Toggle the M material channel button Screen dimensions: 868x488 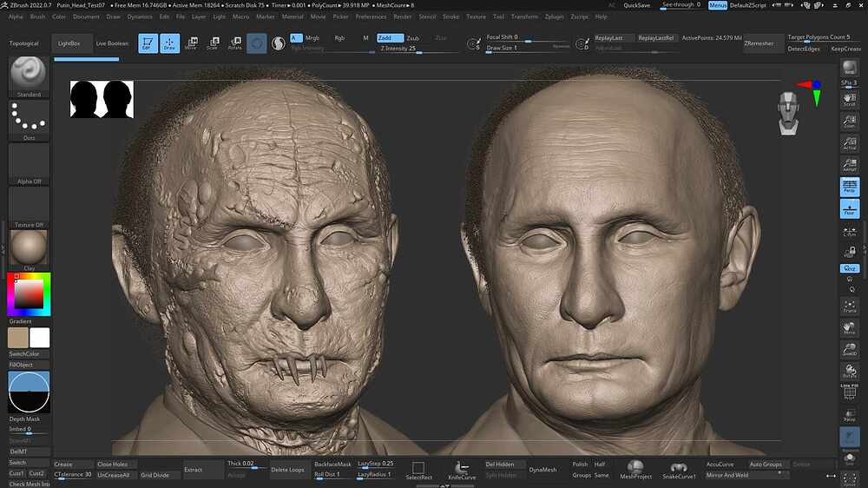click(365, 38)
